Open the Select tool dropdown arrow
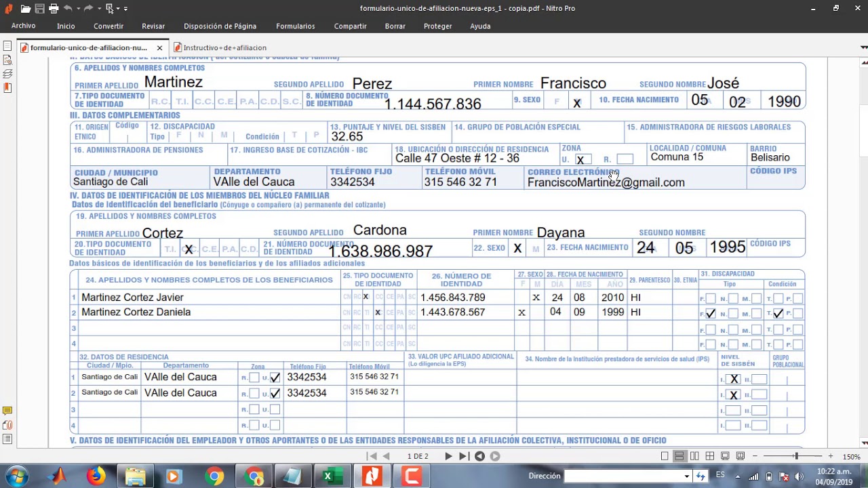868x488 pixels. (117, 9)
